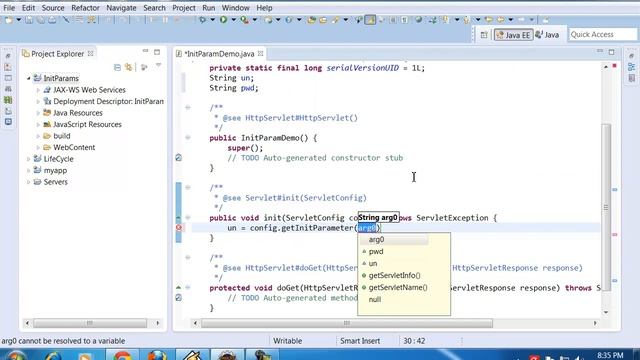The width and height of the screenshot is (640, 360).
Task: Expand the myapp project
Action: 29,170
